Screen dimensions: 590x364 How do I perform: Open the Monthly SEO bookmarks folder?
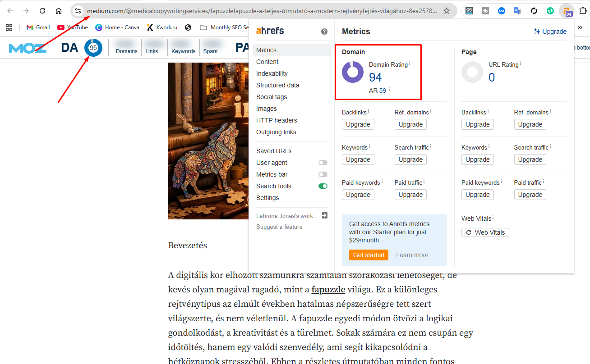(x=225, y=27)
